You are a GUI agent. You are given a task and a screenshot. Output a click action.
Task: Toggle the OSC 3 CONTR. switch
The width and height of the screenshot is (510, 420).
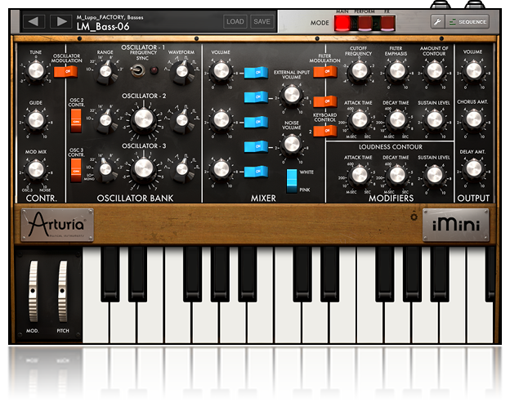76,170
